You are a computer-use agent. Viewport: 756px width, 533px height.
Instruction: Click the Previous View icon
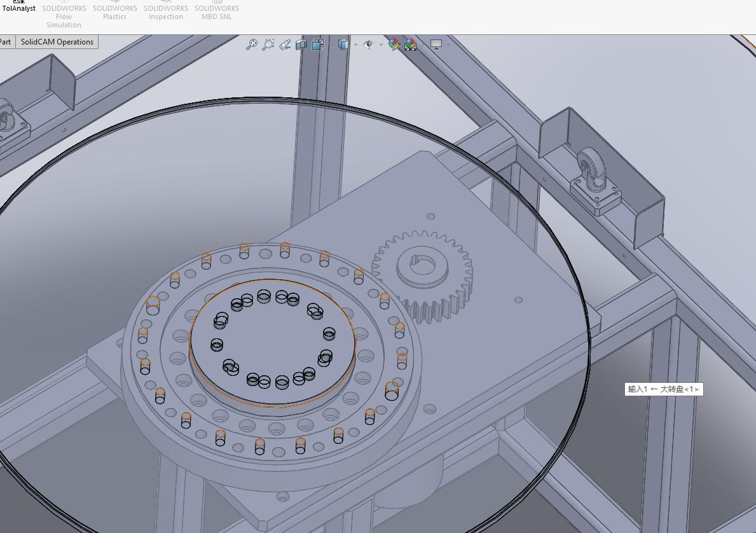[x=285, y=45]
